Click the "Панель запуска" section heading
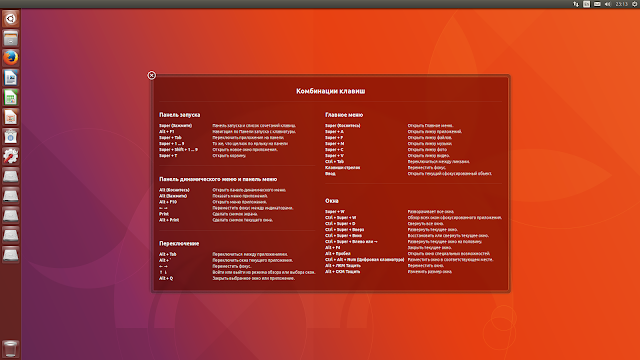 click(180, 115)
